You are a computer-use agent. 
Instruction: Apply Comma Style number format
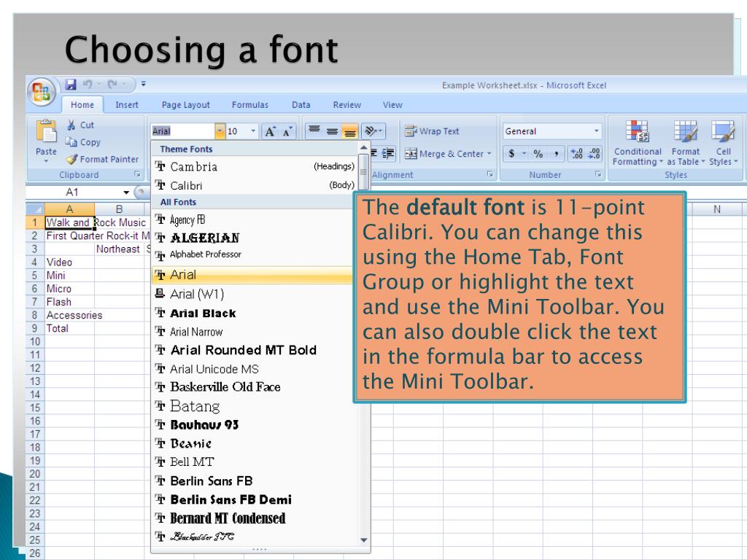click(556, 153)
